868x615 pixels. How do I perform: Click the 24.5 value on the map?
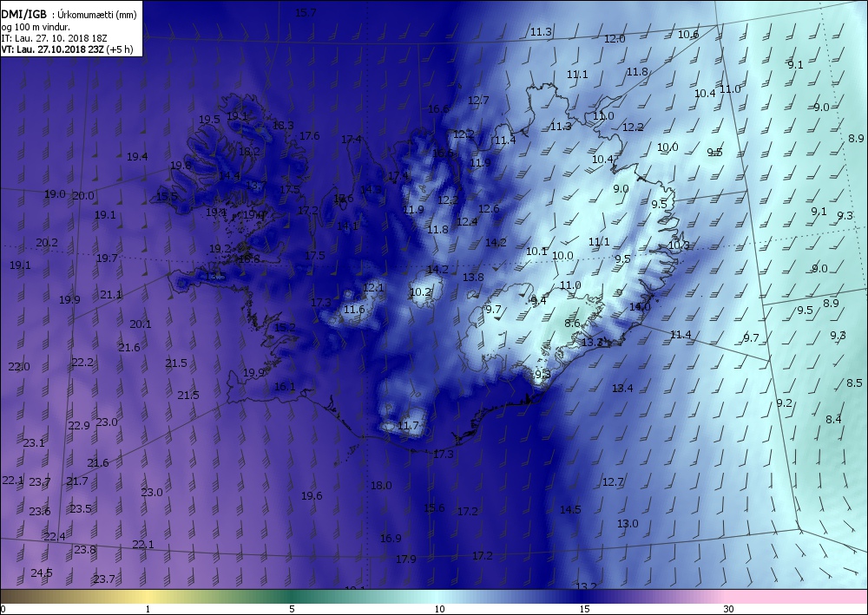tap(42, 572)
